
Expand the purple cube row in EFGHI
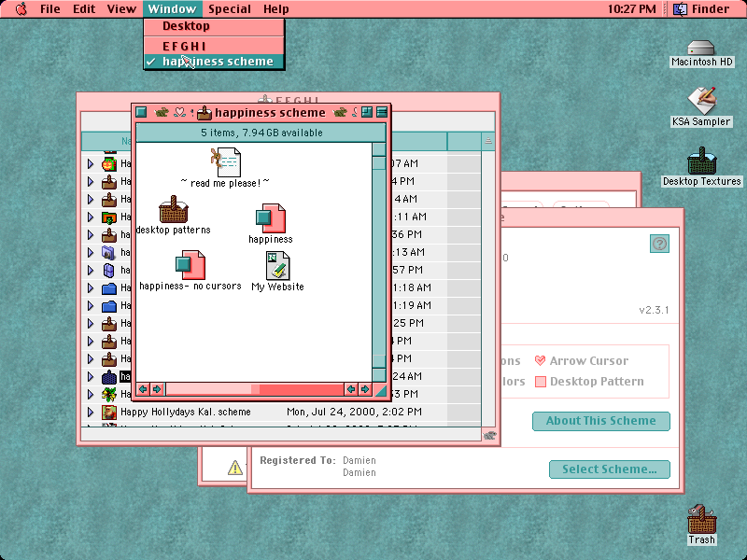tap(91, 270)
